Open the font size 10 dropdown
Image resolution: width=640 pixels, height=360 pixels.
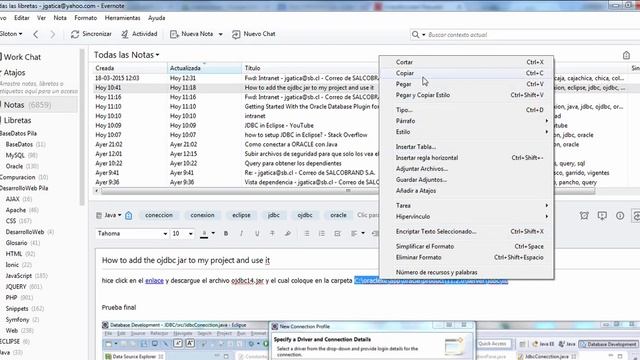point(190,234)
